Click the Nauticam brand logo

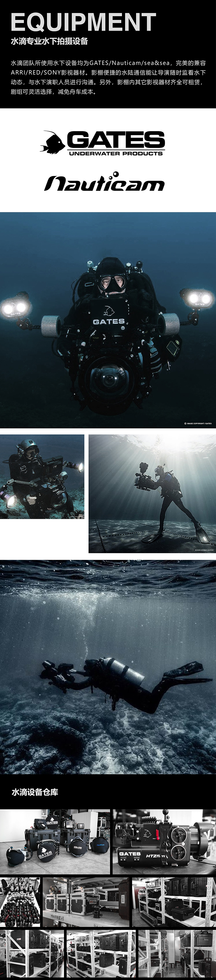(104, 182)
